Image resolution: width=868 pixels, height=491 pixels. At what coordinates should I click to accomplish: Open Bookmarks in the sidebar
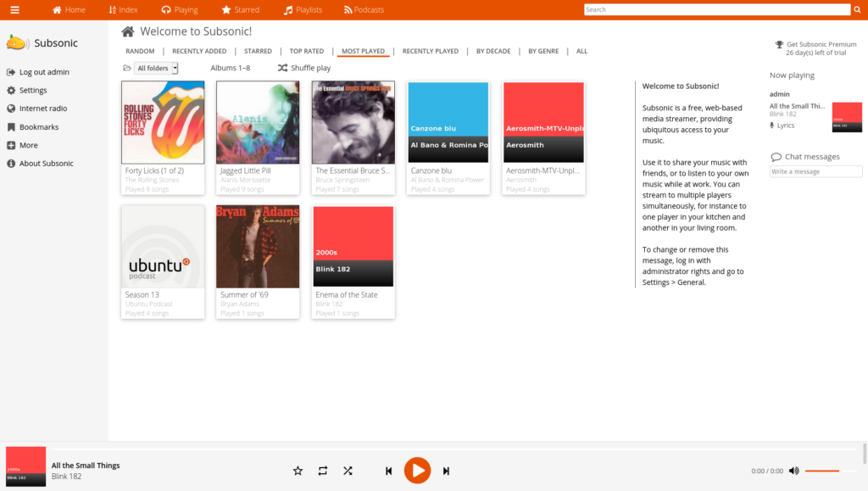pos(32,126)
